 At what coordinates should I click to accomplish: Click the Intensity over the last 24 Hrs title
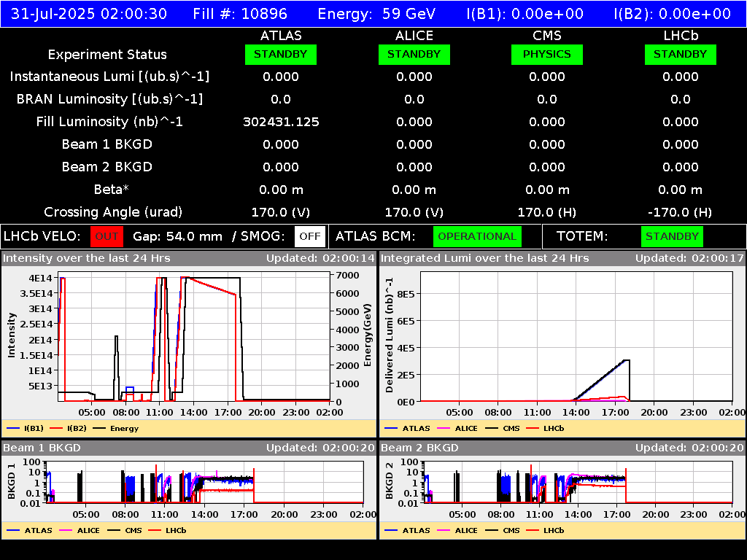86,259
